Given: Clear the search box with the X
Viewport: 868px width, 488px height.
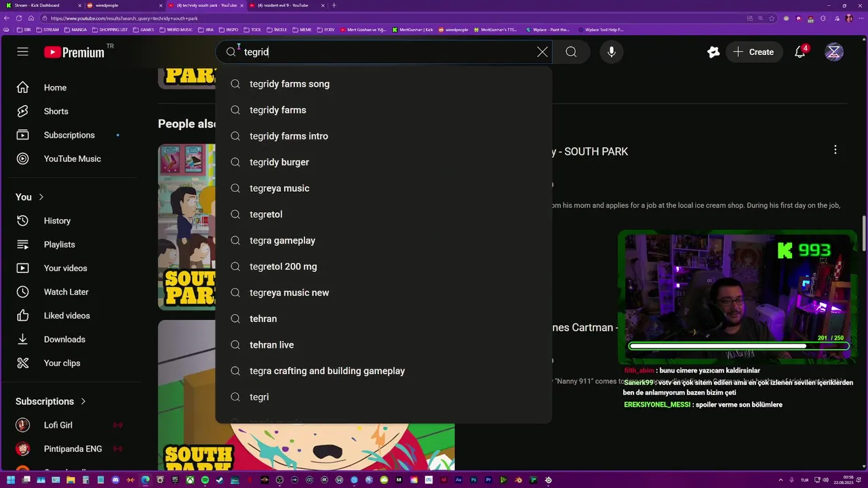Looking at the screenshot, I should pyautogui.click(x=542, y=52).
